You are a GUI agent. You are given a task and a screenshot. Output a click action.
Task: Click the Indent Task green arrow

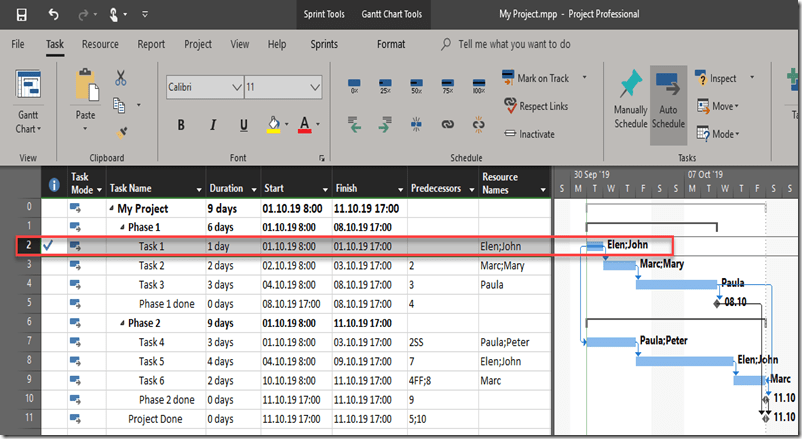tap(385, 124)
